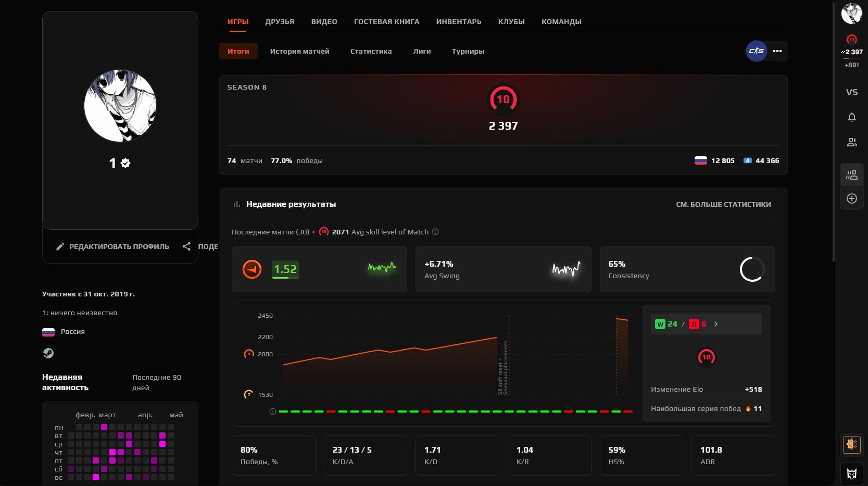Click the 1.71 K/D stat card
The image size is (868, 486).
point(457,455)
